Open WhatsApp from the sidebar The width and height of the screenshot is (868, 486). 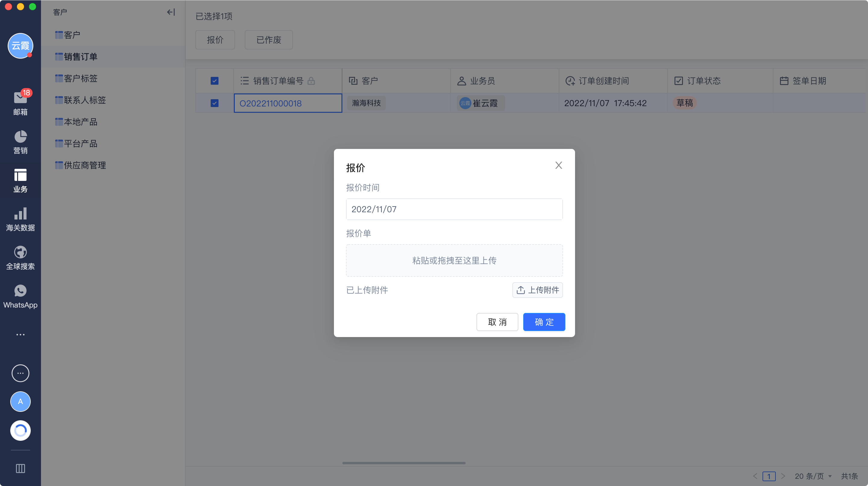(x=20, y=291)
